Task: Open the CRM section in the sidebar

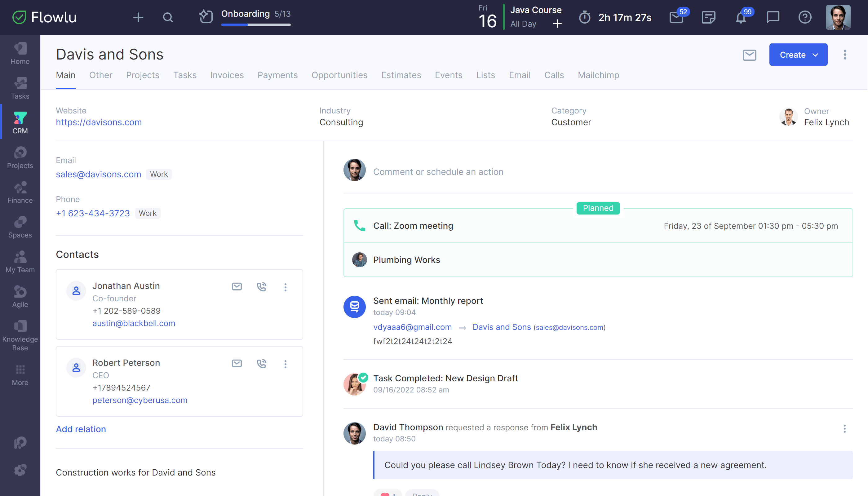Action: [x=20, y=122]
